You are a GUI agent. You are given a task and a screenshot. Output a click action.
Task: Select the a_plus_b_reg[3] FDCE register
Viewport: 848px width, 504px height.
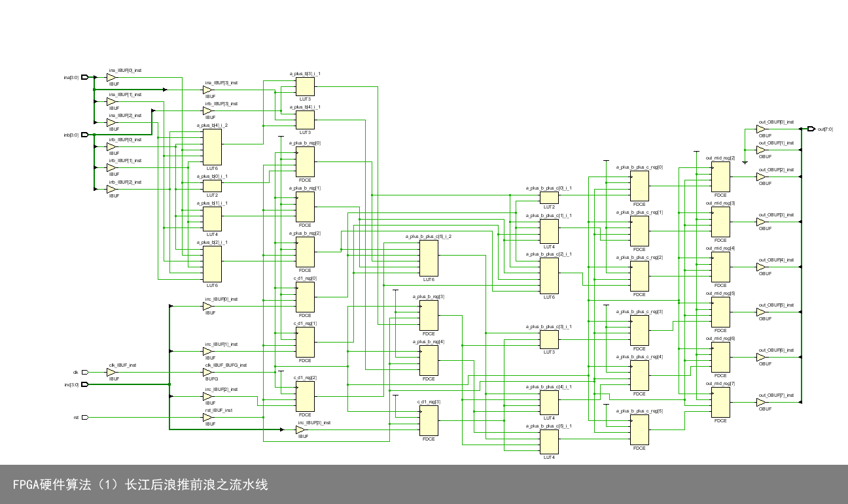(x=429, y=315)
